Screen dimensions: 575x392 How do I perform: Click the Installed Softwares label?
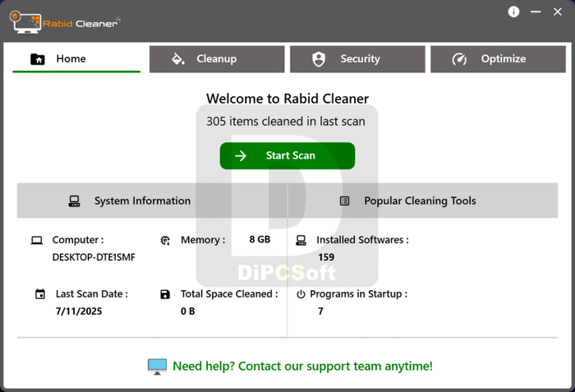pos(363,240)
